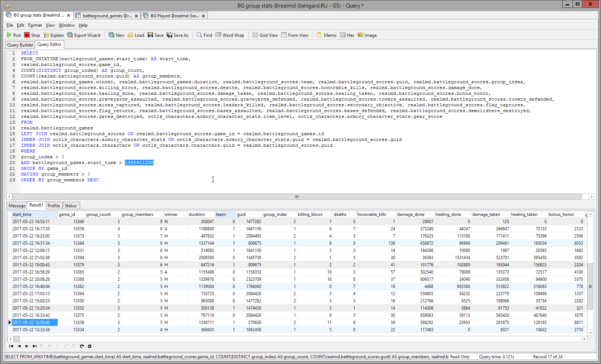
Task: Click the honorable_kills column header
Action: 376,214
